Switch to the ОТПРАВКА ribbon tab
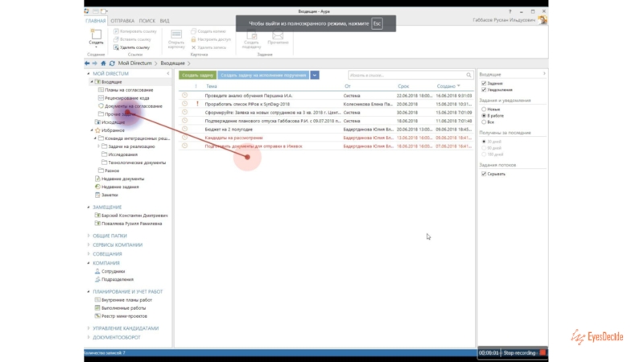Screen dimensions: 644x362 click(x=122, y=20)
